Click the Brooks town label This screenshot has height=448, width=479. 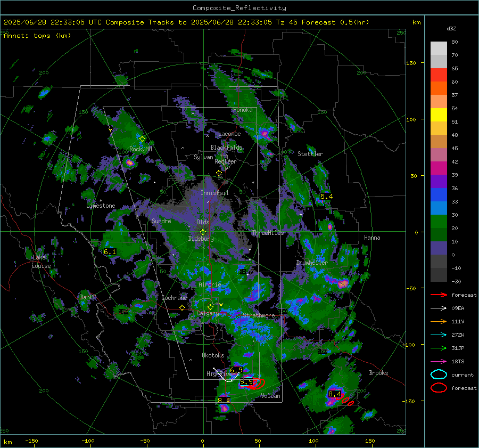[x=378, y=373]
